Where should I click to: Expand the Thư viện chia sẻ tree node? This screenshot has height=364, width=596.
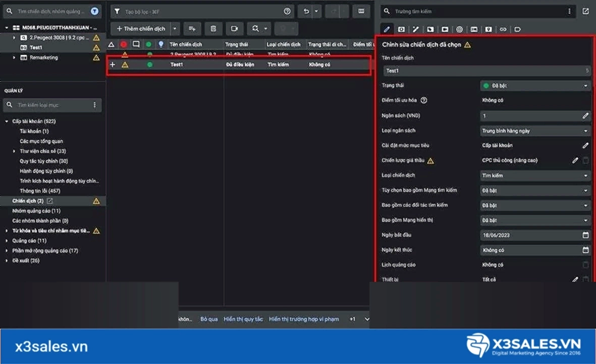(14, 151)
